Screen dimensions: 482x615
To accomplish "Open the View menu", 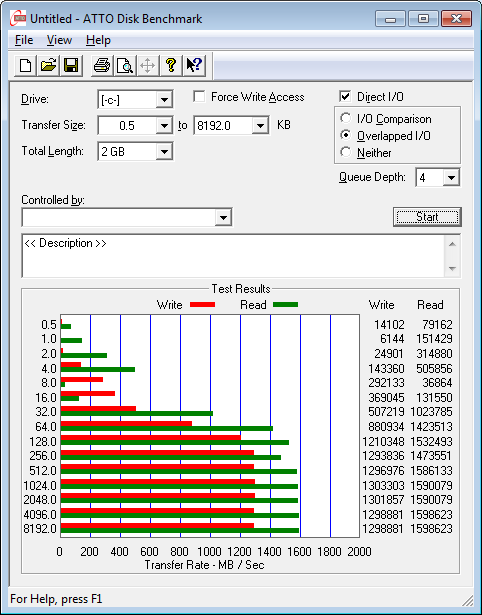I will click(x=59, y=40).
